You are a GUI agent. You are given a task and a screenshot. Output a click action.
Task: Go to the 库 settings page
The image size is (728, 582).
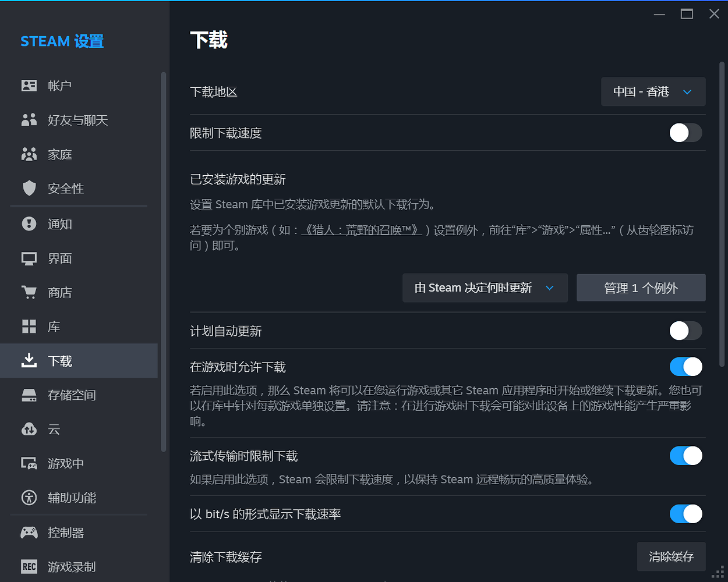tap(79, 327)
